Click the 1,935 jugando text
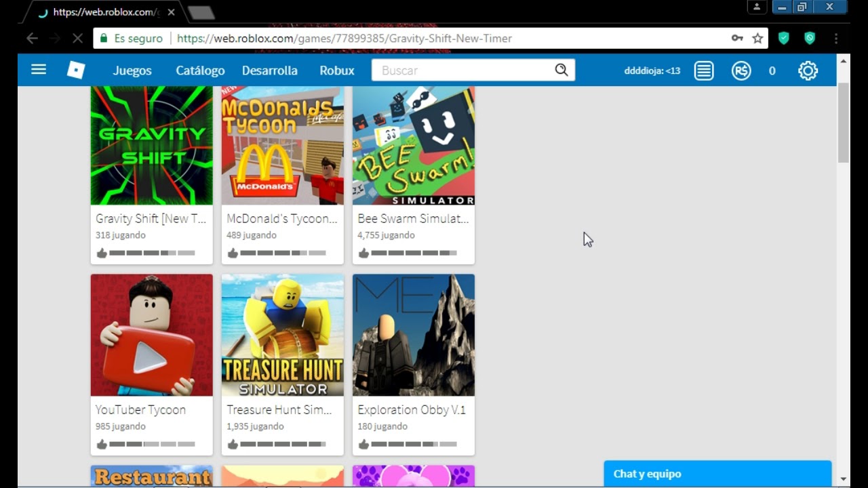The width and height of the screenshot is (868, 488). [x=255, y=426]
